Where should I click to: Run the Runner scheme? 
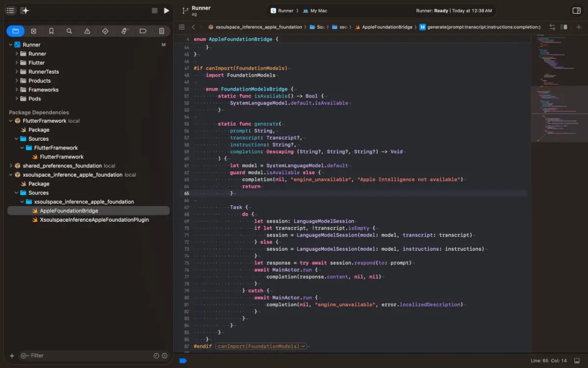click(x=167, y=10)
